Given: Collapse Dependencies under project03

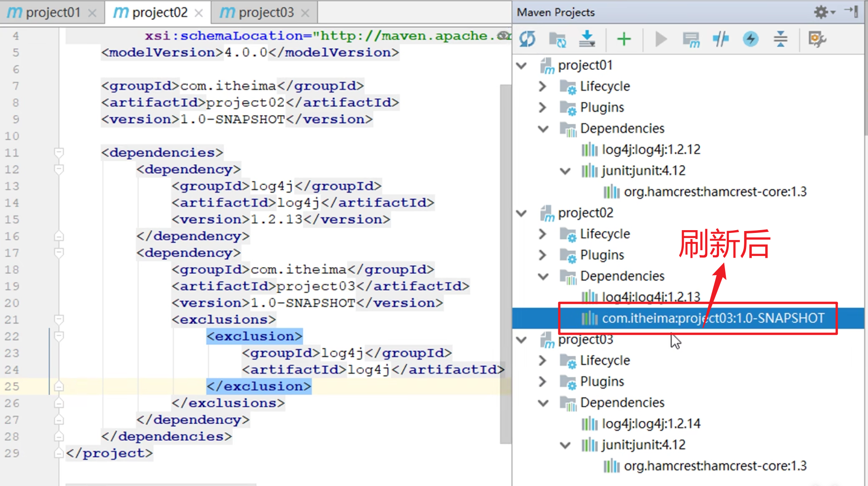Looking at the screenshot, I should 543,403.
